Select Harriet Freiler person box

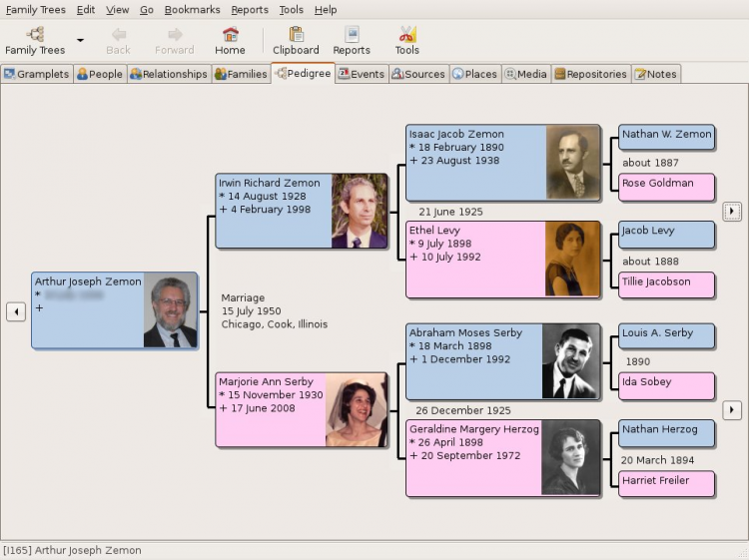click(x=666, y=483)
